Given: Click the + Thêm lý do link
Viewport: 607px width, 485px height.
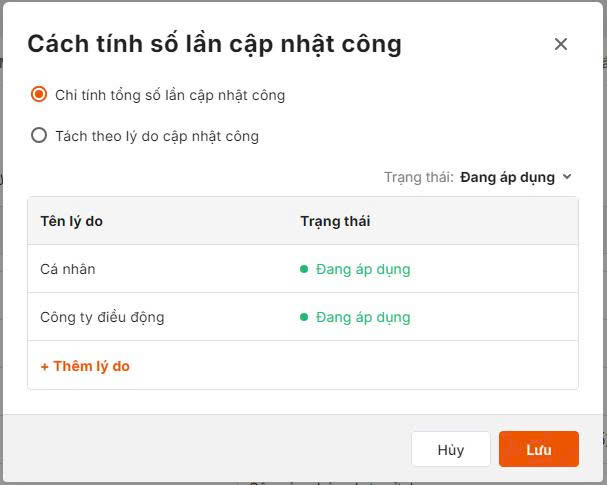Looking at the screenshot, I should coord(85,366).
